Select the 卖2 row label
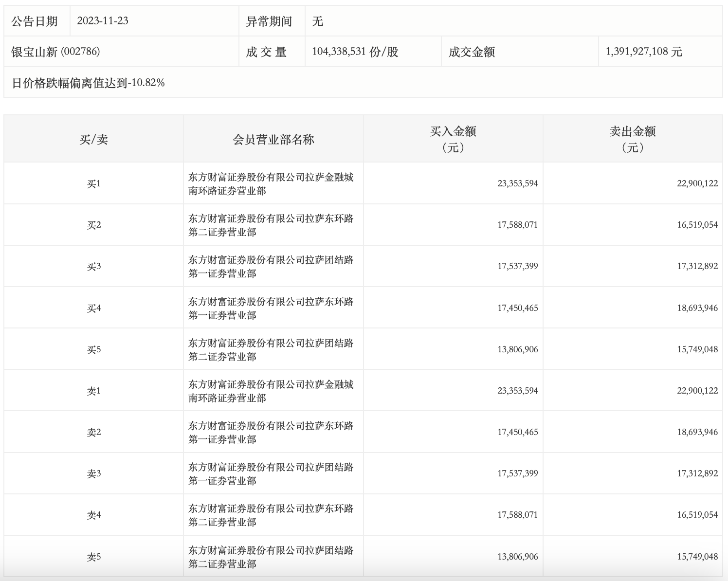 point(93,432)
